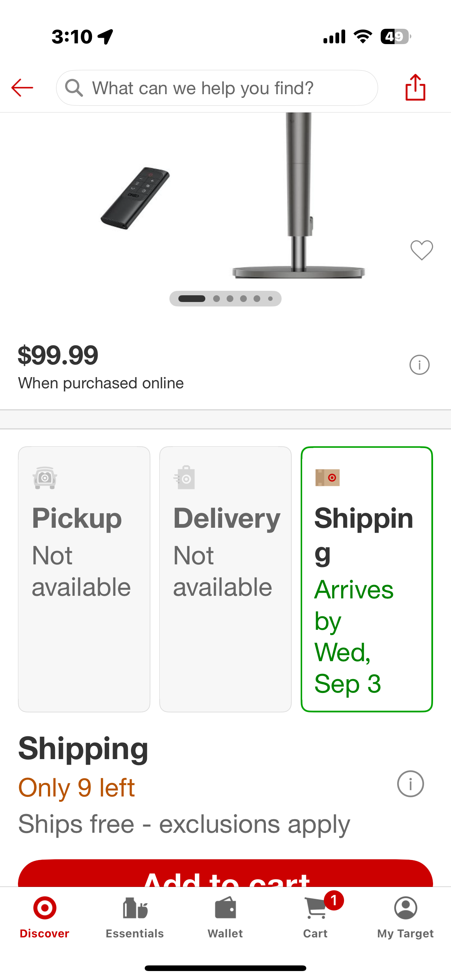
Task: Open the Essentials tab
Action: pyautogui.click(x=135, y=918)
